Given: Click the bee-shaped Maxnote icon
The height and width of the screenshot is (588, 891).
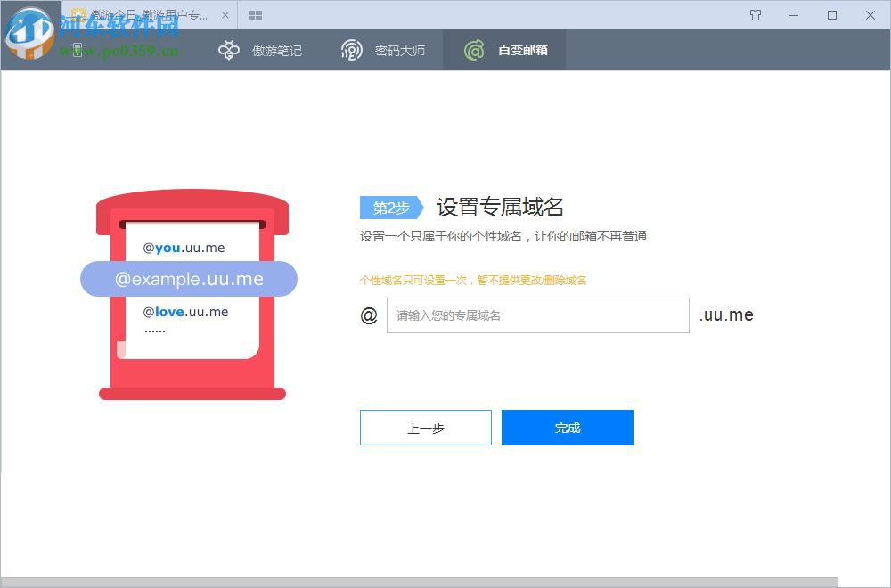Looking at the screenshot, I should [x=229, y=50].
